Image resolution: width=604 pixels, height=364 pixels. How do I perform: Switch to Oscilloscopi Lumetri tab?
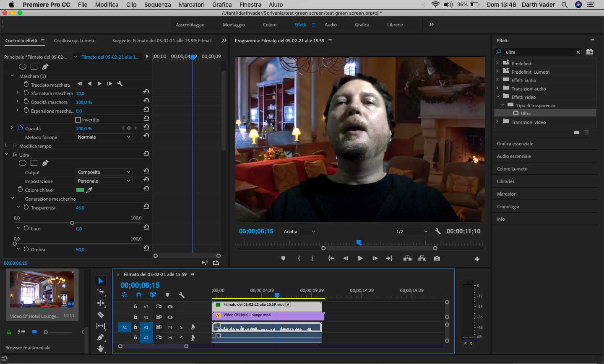[x=75, y=41]
